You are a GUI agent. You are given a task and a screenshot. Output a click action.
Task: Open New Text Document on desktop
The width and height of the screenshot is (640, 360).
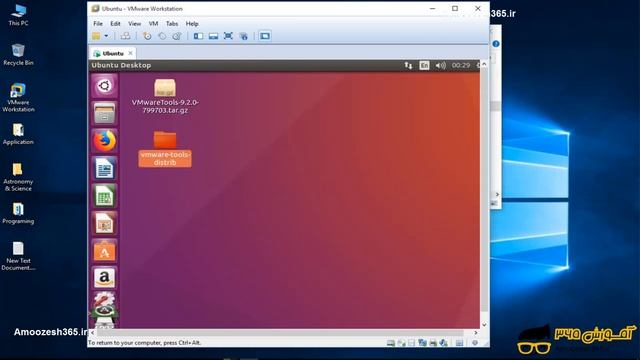tap(18, 256)
